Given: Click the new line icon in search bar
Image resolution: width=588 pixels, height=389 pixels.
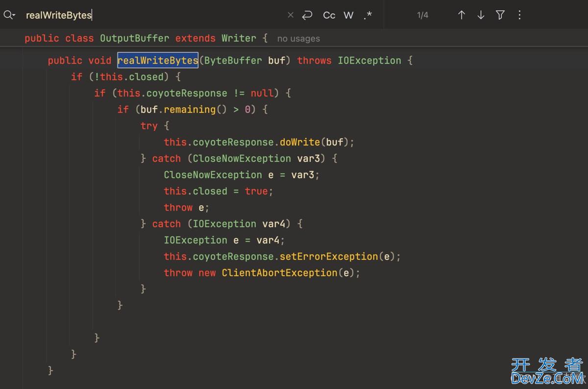Looking at the screenshot, I should (307, 15).
